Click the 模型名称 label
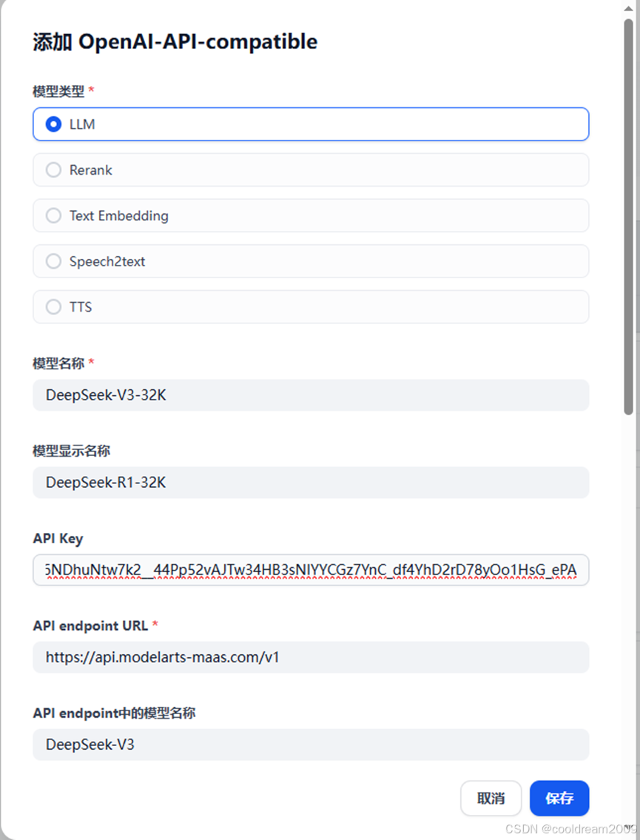Image resolution: width=640 pixels, height=840 pixels. (x=58, y=363)
